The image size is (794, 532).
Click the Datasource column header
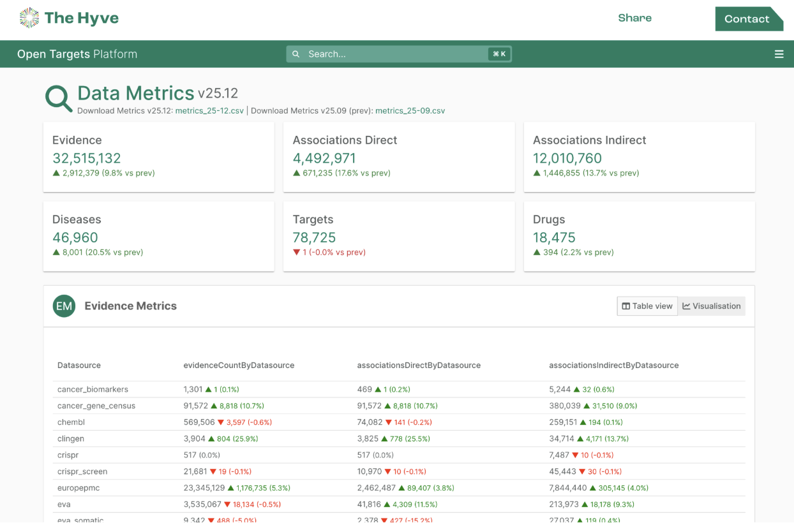pos(79,366)
